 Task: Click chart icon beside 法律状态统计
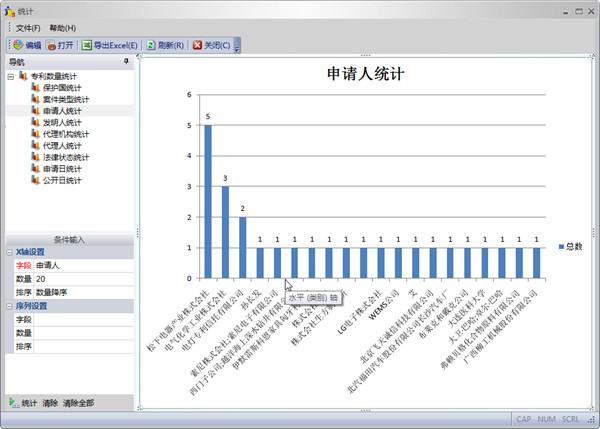[35, 157]
